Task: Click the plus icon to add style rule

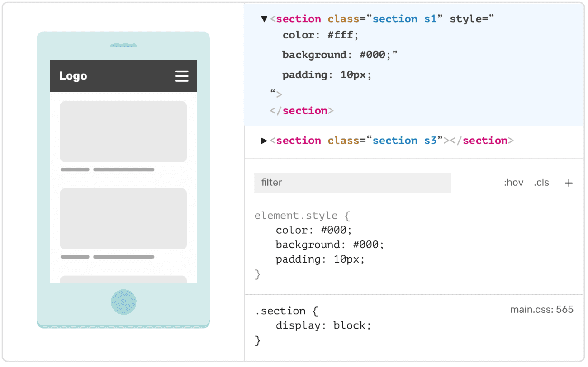Action: tap(569, 183)
